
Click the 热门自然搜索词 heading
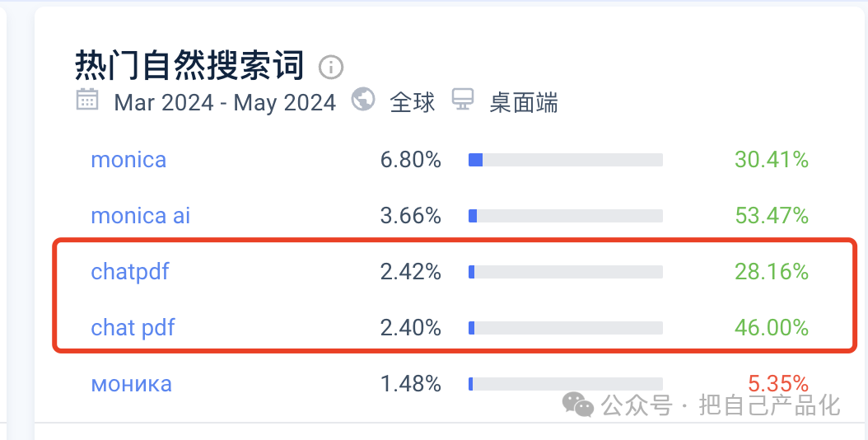coord(189,66)
